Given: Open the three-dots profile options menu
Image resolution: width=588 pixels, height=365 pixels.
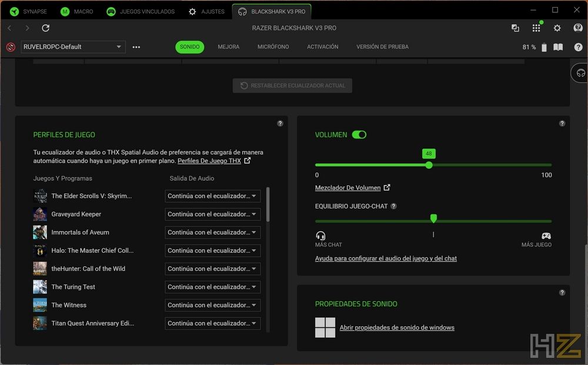Looking at the screenshot, I should point(136,47).
